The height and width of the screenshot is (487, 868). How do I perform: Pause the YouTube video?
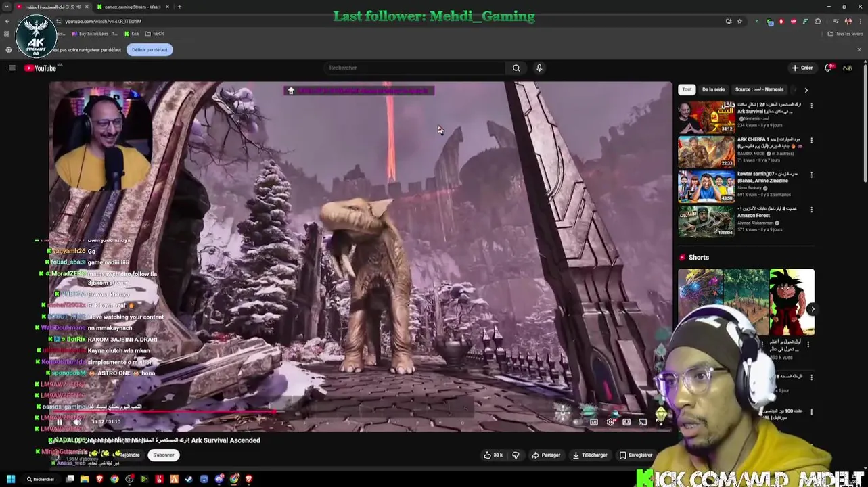tap(60, 422)
